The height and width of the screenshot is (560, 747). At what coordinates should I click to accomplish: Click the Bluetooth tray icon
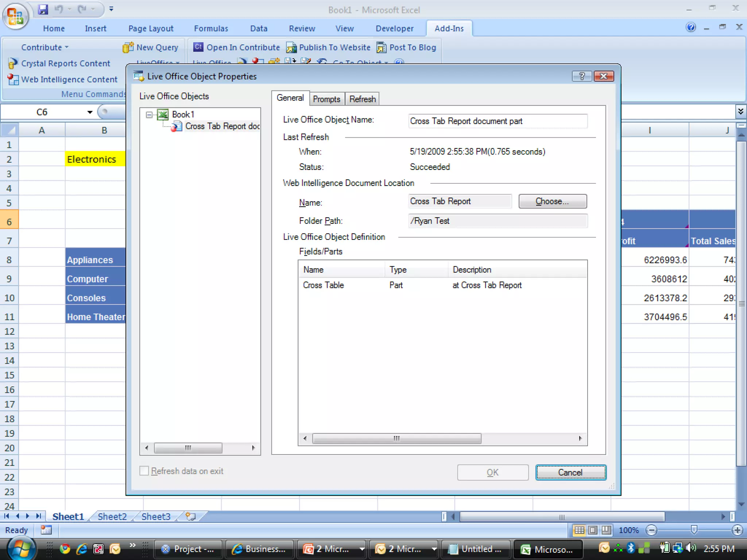pos(631,548)
